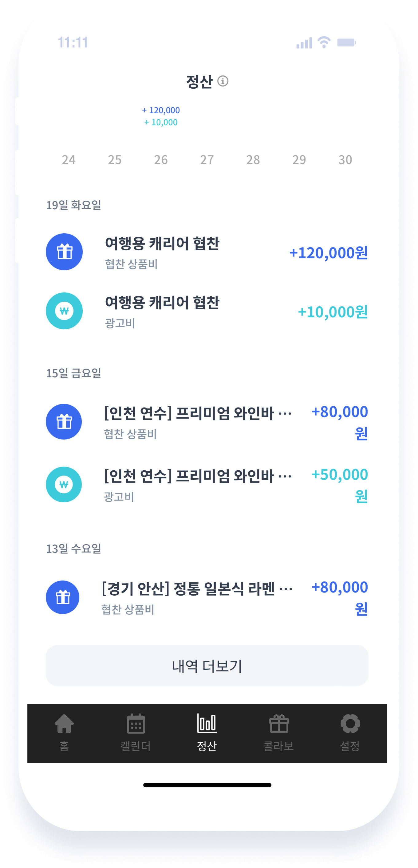Select date 28 in the week strip
The height and width of the screenshot is (868, 418).
[253, 160]
